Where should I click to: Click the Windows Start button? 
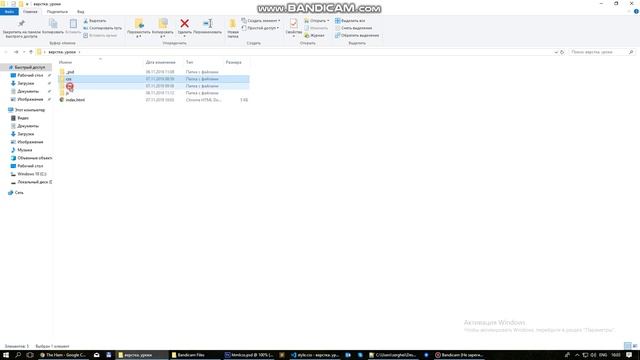tap(6, 355)
